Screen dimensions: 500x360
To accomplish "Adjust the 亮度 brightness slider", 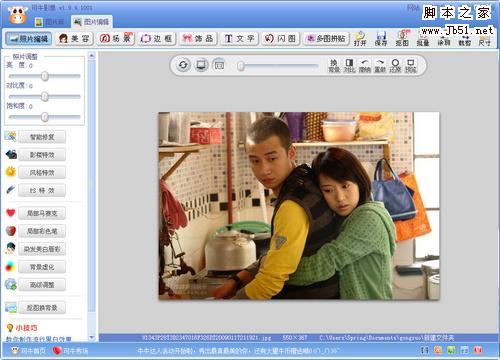I will tap(45, 76).
